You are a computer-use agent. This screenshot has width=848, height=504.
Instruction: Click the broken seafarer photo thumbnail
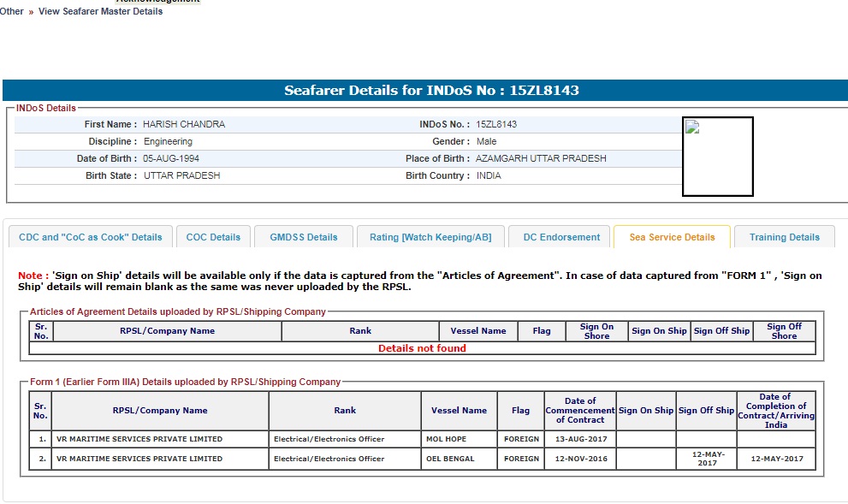pos(717,157)
